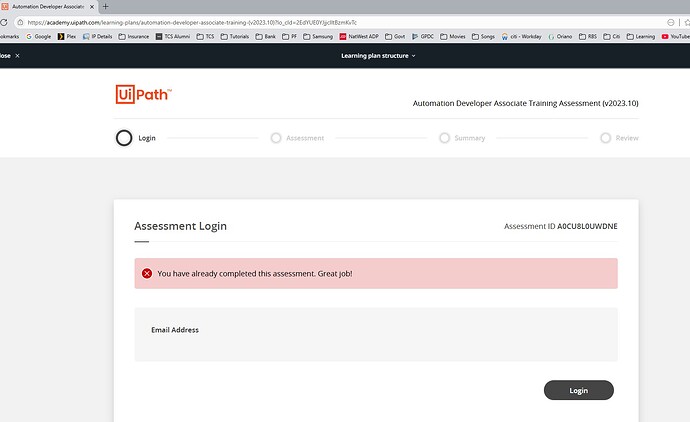Open the RBS bookmarks folder

pyautogui.click(x=588, y=37)
